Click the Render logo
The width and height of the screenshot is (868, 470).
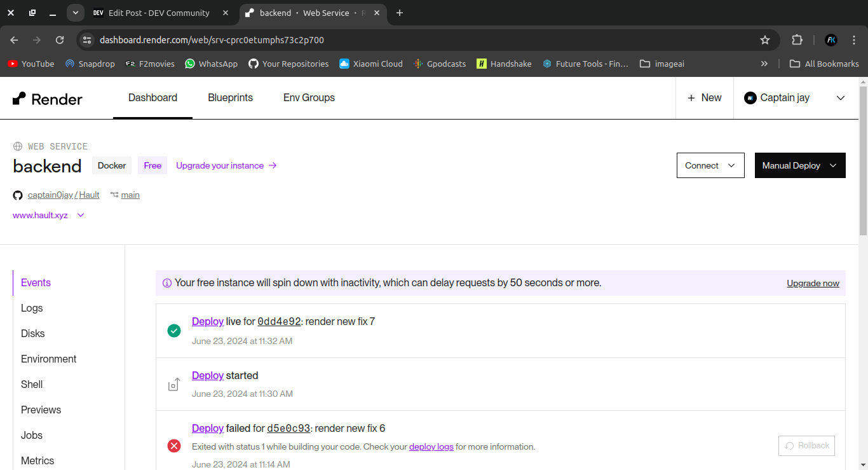[48, 99]
